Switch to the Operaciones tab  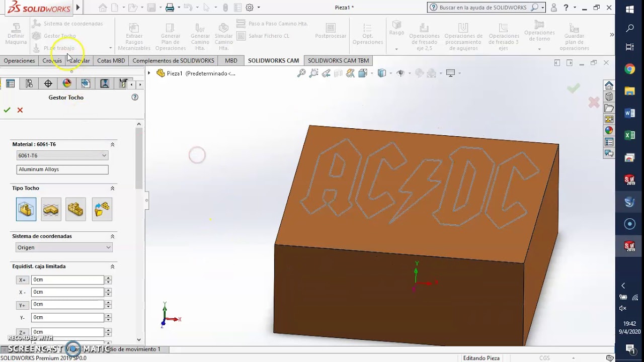[x=20, y=60]
